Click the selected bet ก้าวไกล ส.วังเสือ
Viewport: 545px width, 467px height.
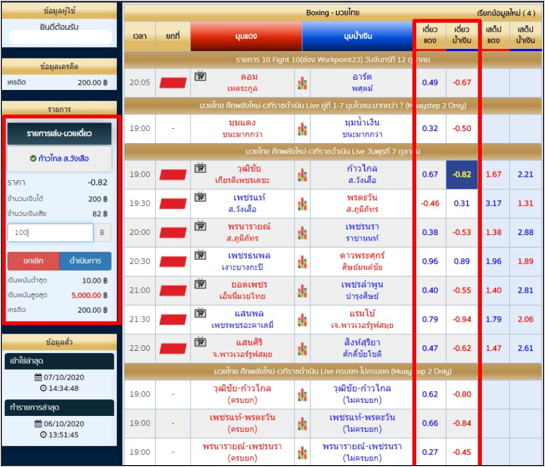tap(59, 159)
